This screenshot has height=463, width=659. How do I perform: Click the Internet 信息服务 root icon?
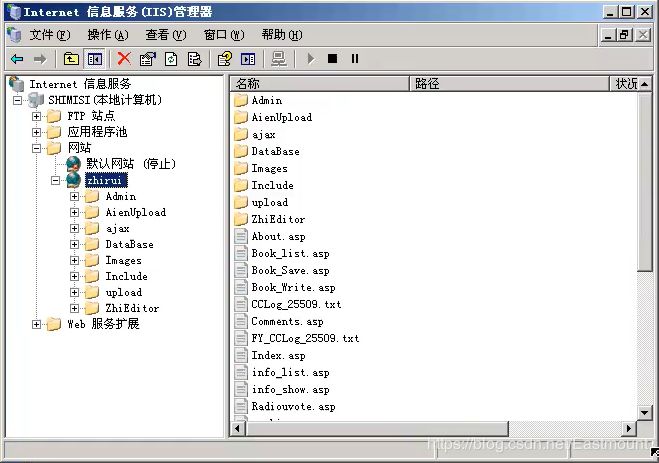click(x=16, y=84)
